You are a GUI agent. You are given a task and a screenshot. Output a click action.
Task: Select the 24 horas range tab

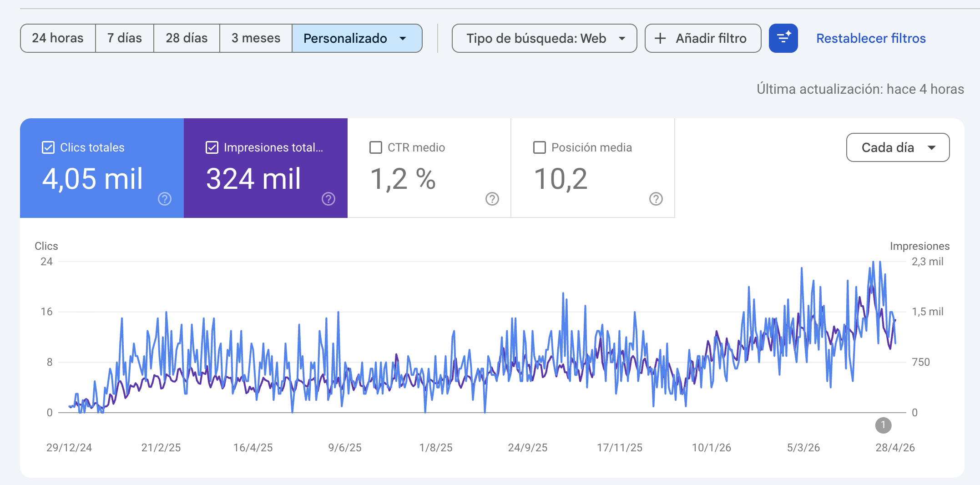58,38
